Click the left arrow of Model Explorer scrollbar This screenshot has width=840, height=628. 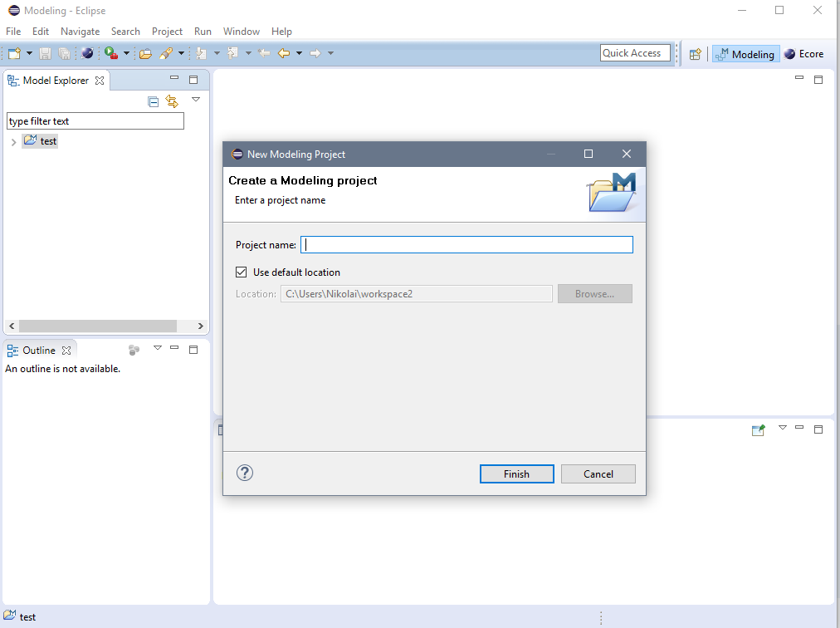tap(12, 326)
